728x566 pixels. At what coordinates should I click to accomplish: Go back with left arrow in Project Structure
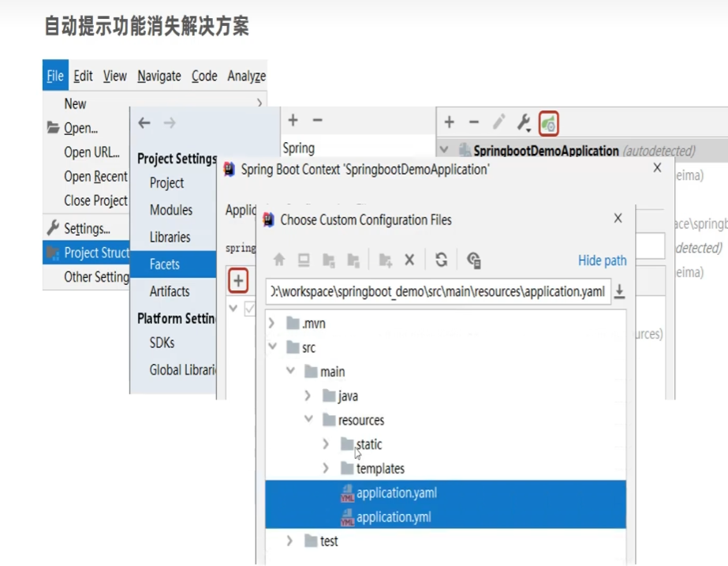144,122
